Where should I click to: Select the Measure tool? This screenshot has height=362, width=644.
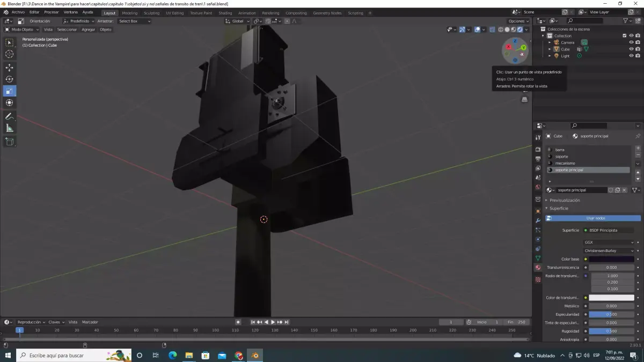[x=9, y=128]
